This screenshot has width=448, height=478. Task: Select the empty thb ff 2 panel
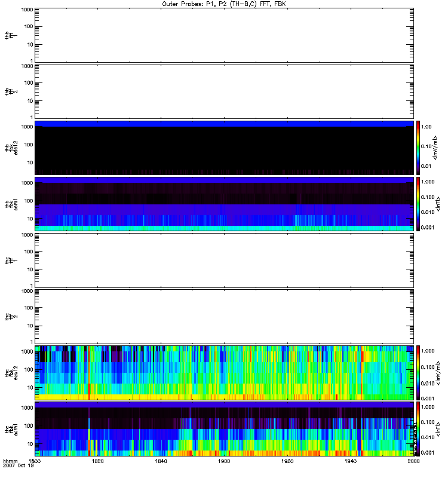[x=224, y=91]
